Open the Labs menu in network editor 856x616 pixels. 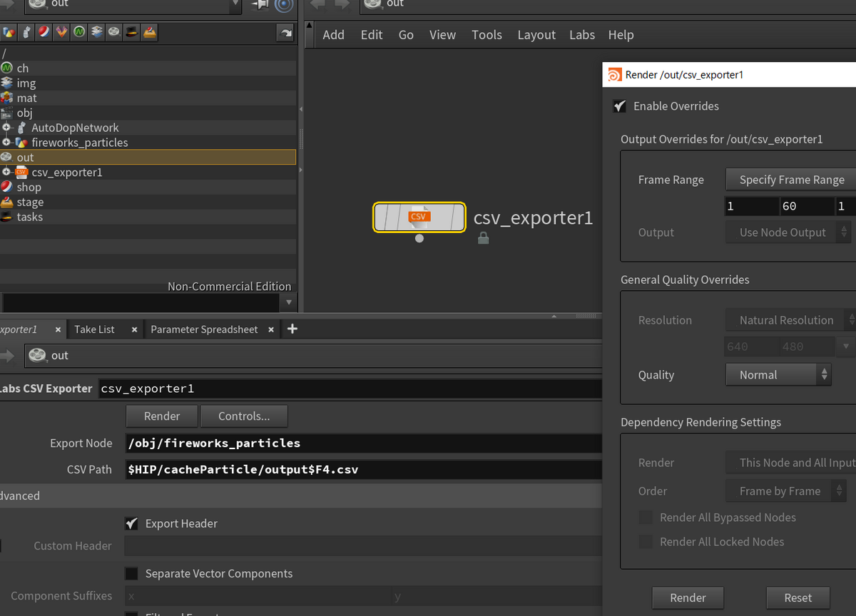pyautogui.click(x=582, y=34)
